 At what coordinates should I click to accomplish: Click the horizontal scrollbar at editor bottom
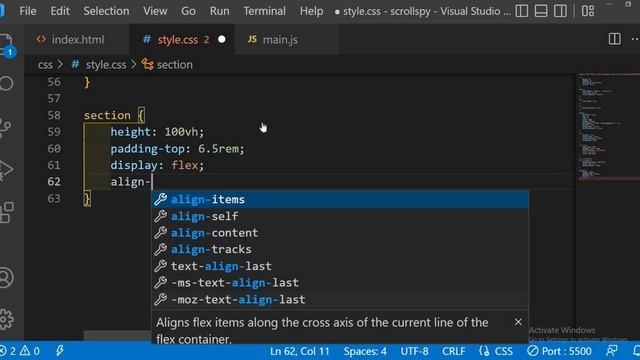click(x=118, y=336)
